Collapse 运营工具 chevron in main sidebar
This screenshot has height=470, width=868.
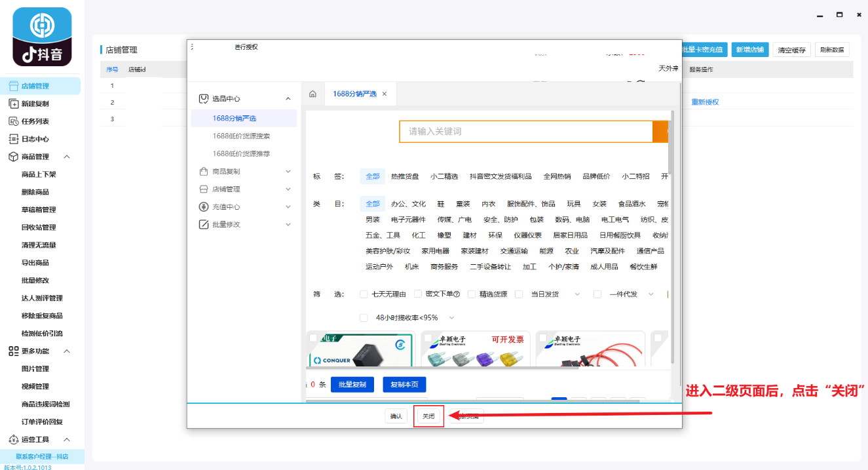67,439
